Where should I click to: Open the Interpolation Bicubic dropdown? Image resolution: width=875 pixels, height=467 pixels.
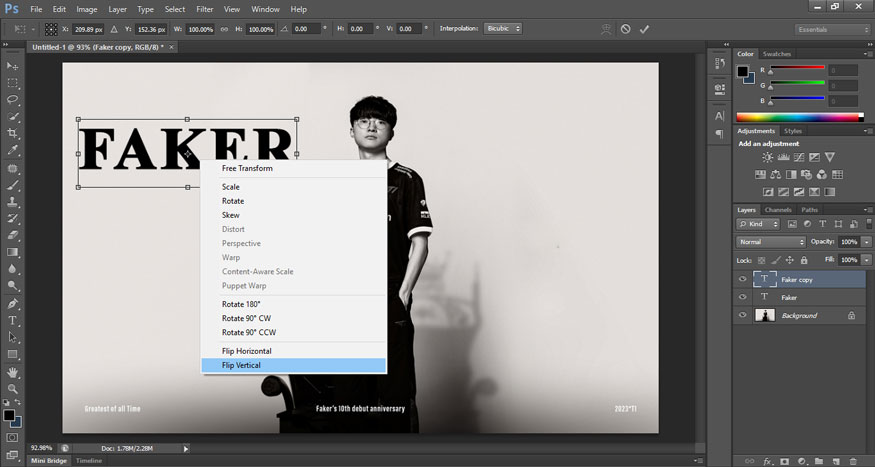[x=503, y=28]
